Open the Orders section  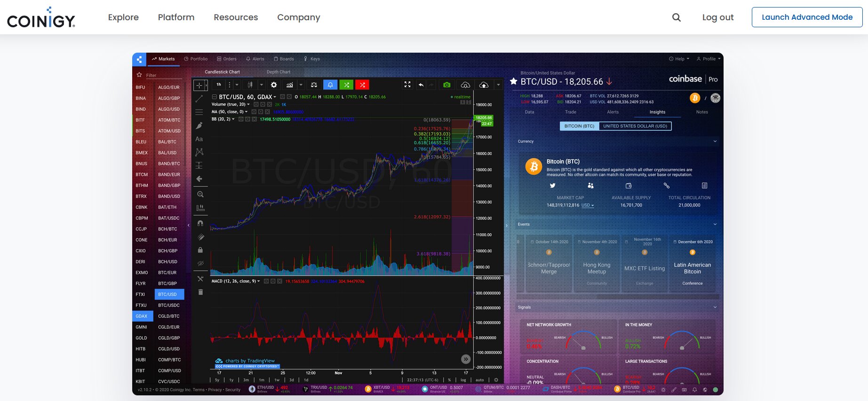coord(227,59)
